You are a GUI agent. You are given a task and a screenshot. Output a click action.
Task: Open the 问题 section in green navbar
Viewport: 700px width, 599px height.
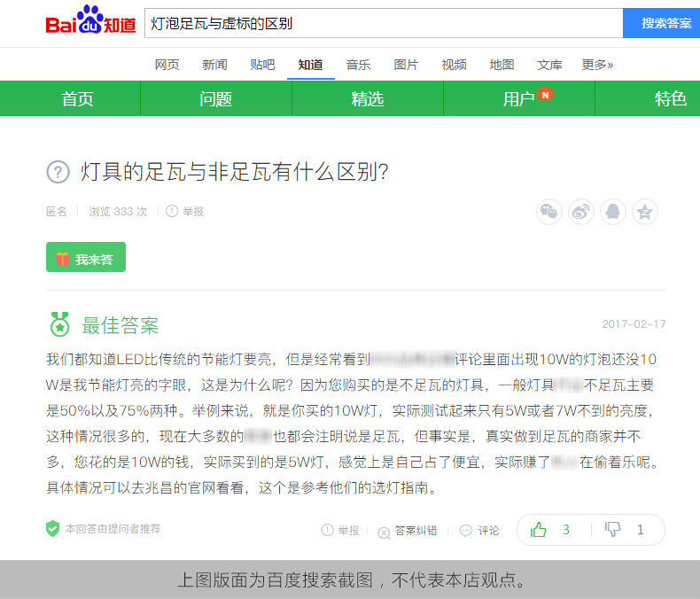215,98
